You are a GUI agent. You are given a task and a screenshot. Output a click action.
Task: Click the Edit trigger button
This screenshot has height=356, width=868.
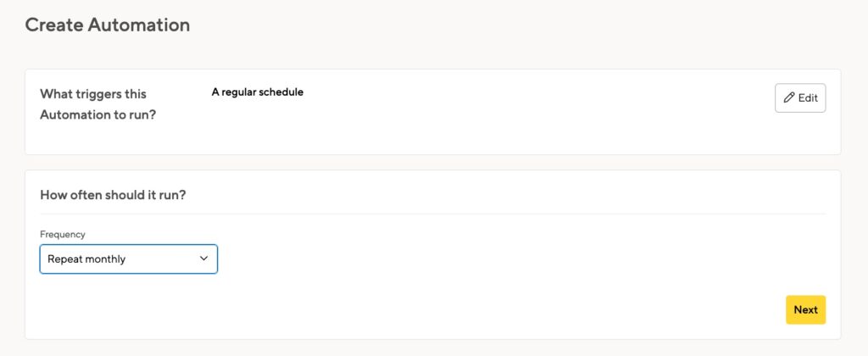pos(800,98)
